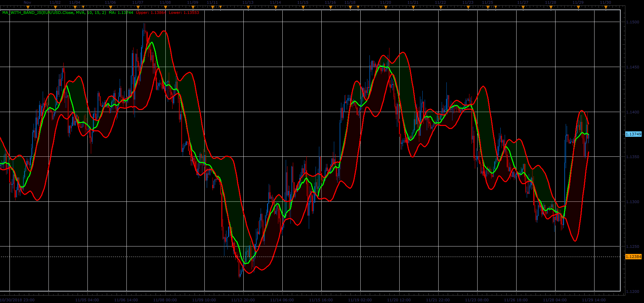Select the orange triangle under 11/30
This screenshot has height=303, width=644.
tap(605, 7)
